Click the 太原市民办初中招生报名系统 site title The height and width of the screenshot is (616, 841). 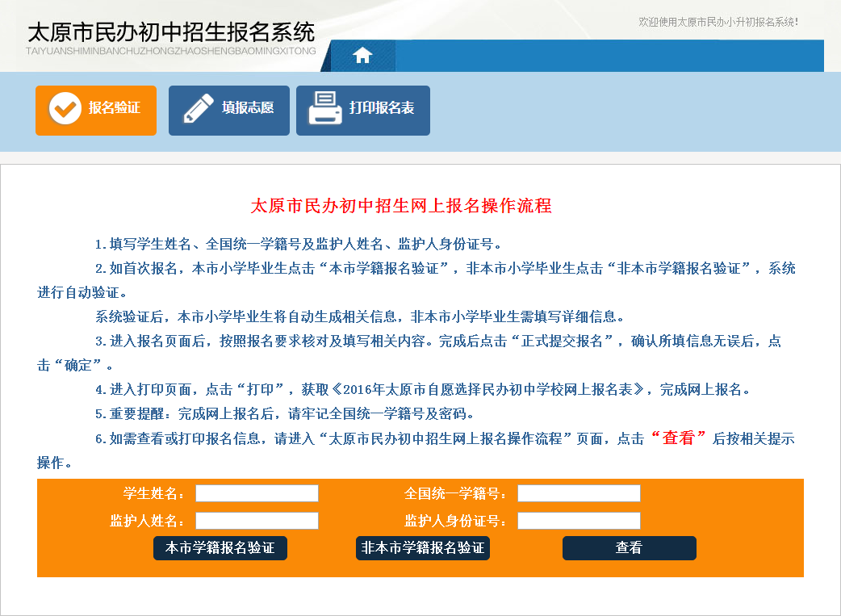(171, 32)
